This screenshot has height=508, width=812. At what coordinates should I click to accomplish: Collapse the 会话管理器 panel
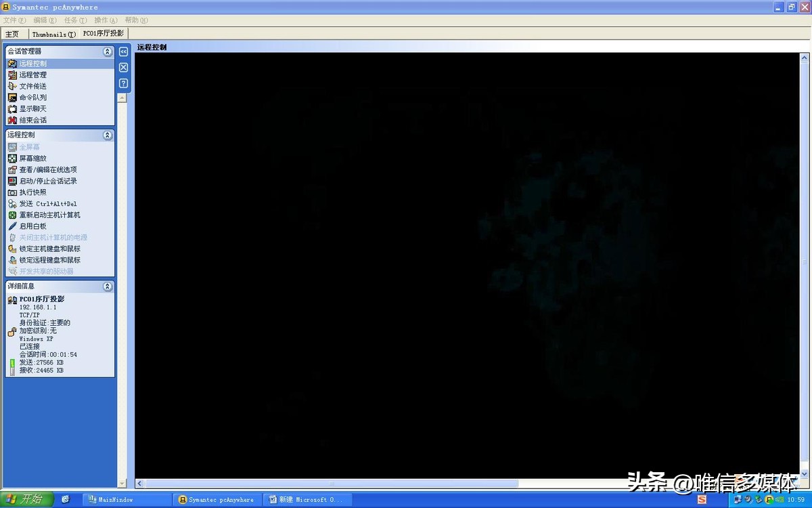[107, 51]
